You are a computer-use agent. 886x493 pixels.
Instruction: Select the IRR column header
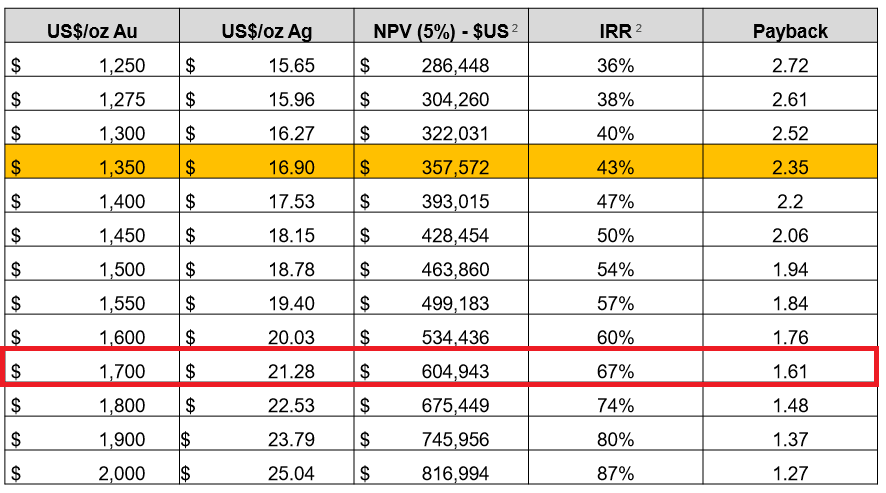coord(615,31)
